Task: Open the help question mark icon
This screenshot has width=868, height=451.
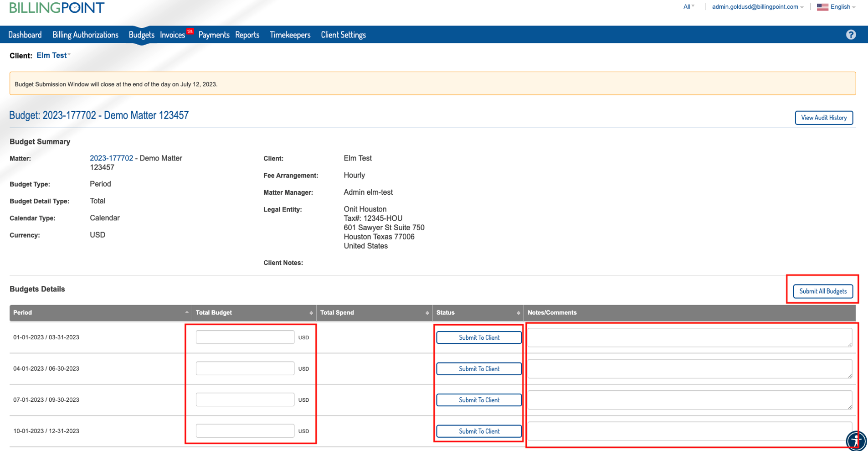Action: tap(851, 35)
